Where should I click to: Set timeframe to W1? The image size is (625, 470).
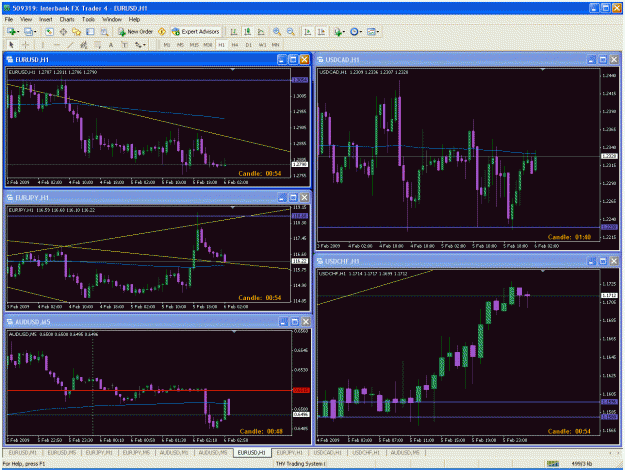[x=262, y=45]
